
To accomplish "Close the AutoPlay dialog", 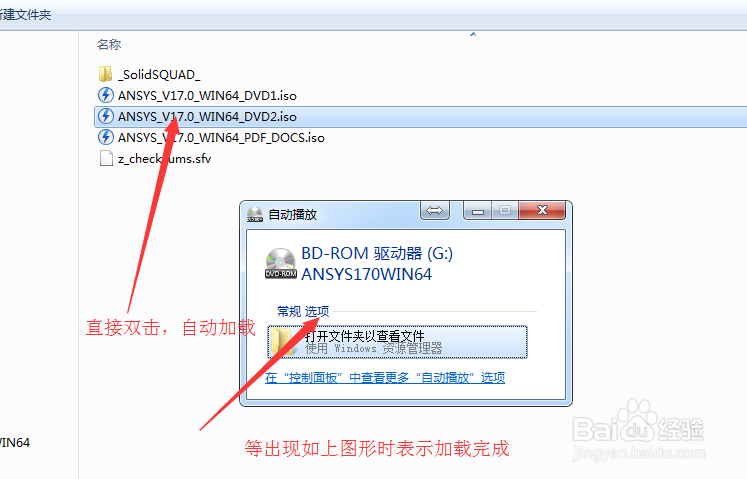I will (x=542, y=210).
